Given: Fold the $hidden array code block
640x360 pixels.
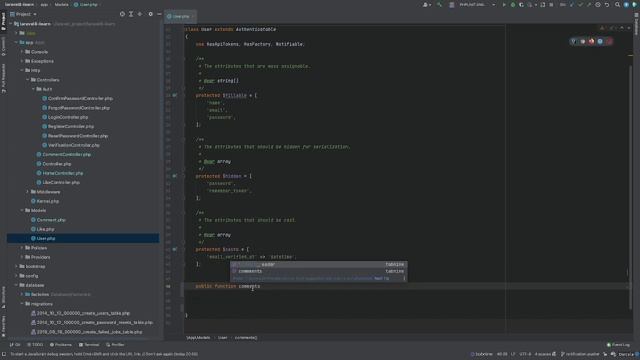Looking at the screenshot, I should pyautogui.click(x=184, y=176).
